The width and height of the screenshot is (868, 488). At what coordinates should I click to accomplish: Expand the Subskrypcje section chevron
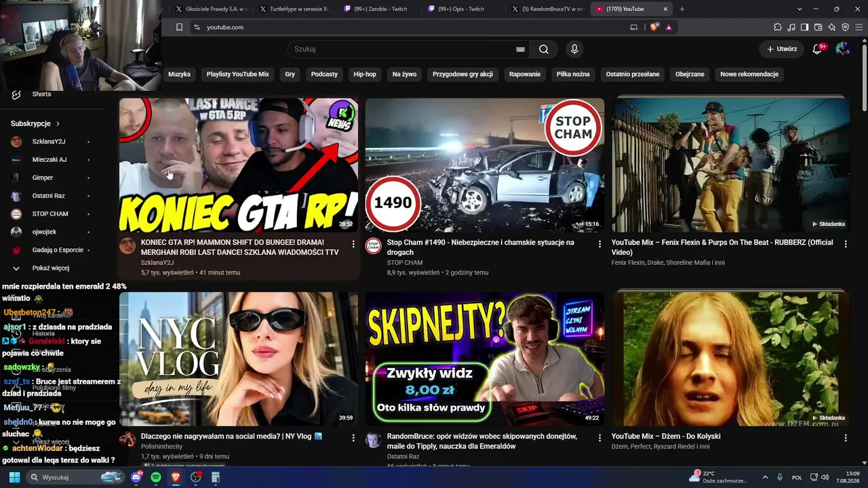(58, 124)
